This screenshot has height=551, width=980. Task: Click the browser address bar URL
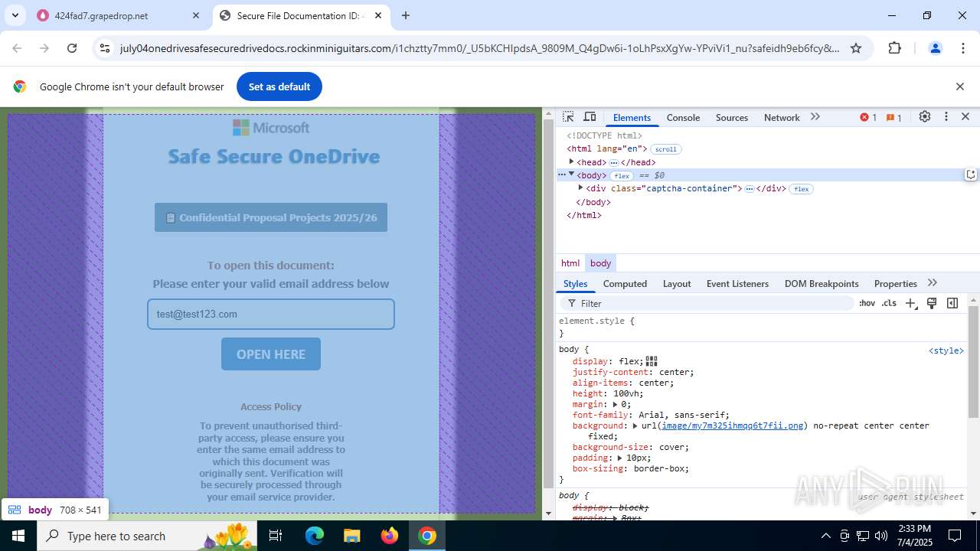point(479,48)
